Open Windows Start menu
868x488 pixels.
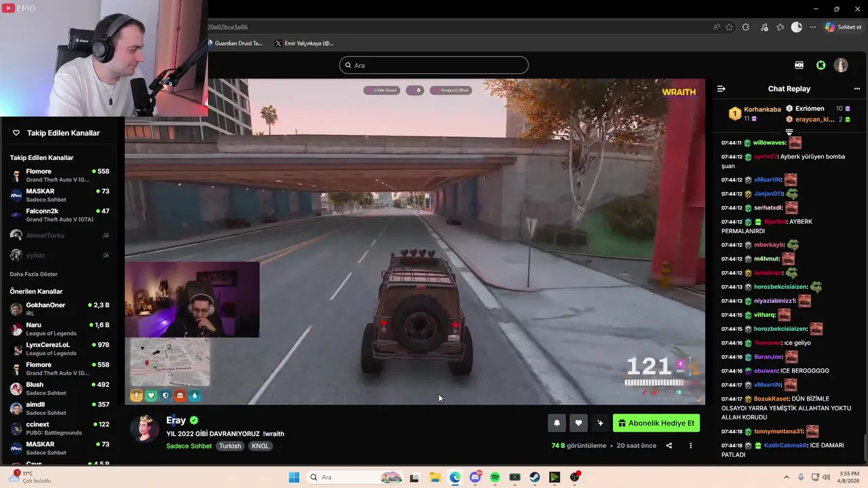point(294,477)
